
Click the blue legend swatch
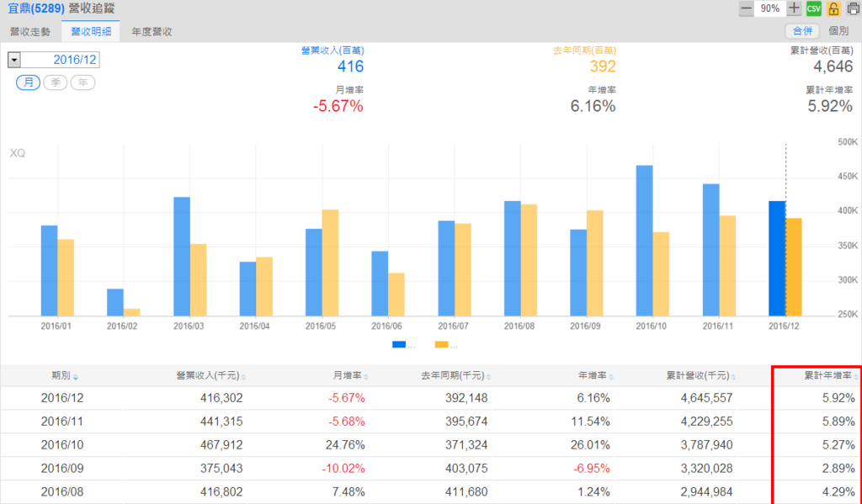click(399, 345)
